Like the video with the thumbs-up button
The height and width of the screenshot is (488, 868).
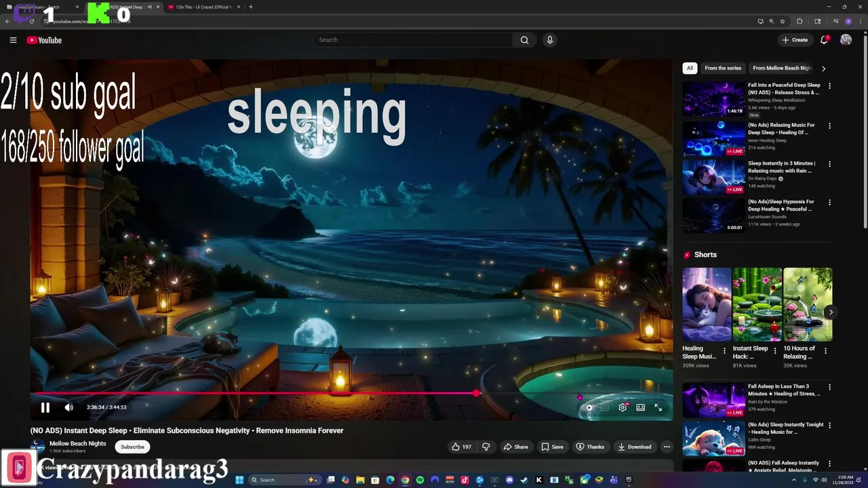(x=461, y=447)
